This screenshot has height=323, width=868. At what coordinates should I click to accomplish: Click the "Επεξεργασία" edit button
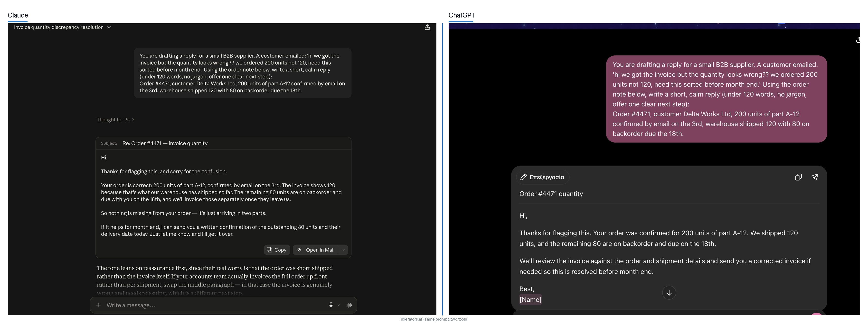click(x=543, y=177)
